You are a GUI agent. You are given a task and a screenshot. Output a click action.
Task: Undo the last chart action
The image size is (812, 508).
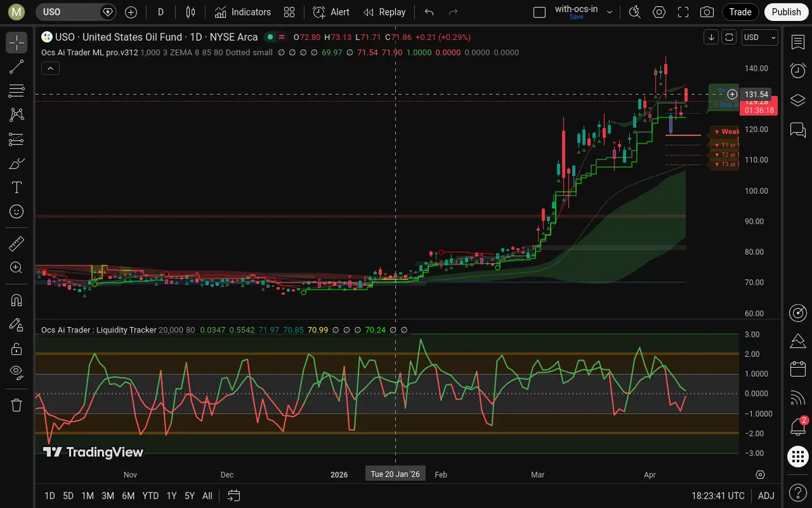(429, 12)
